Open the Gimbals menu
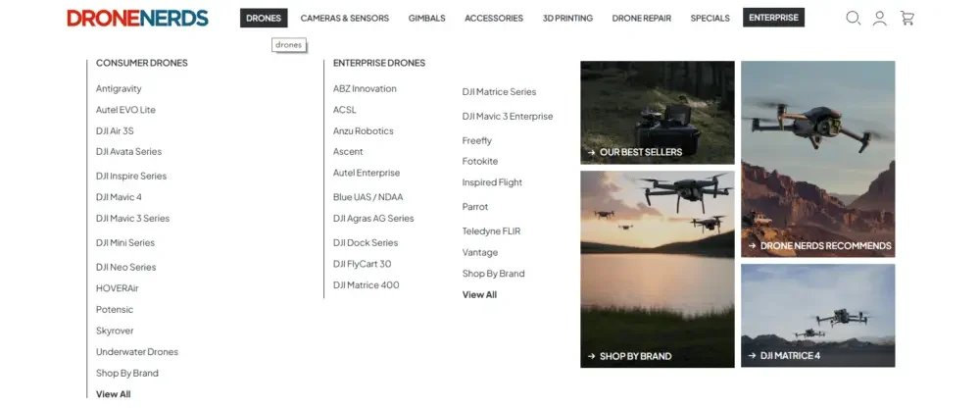 (x=427, y=18)
